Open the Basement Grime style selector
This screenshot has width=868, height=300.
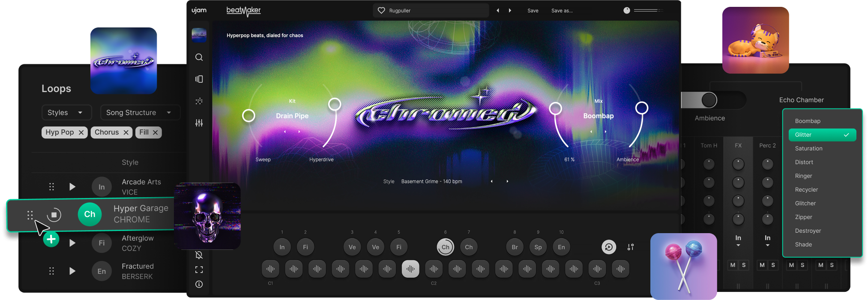coord(432,181)
